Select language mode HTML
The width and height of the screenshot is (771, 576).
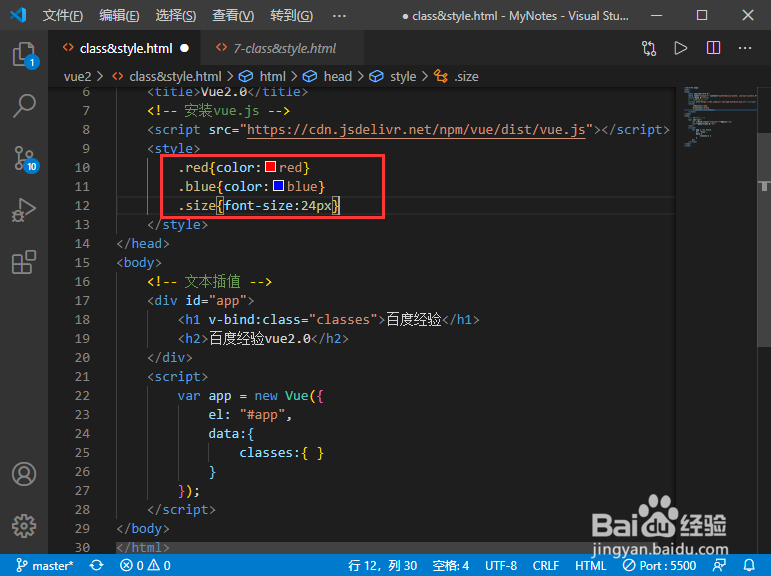(591, 566)
